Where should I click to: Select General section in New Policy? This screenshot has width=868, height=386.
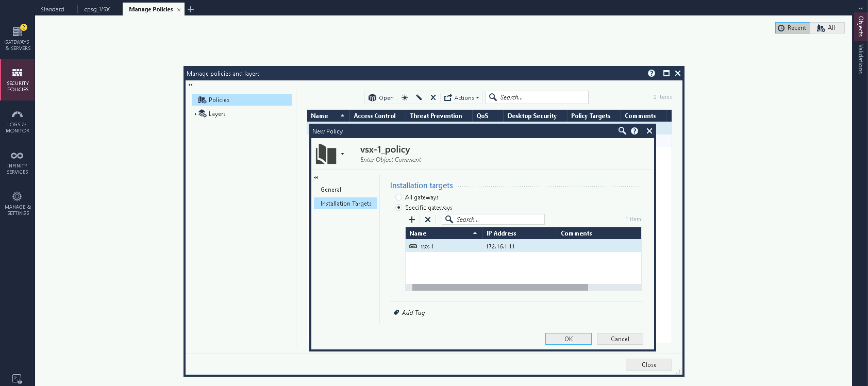click(331, 190)
